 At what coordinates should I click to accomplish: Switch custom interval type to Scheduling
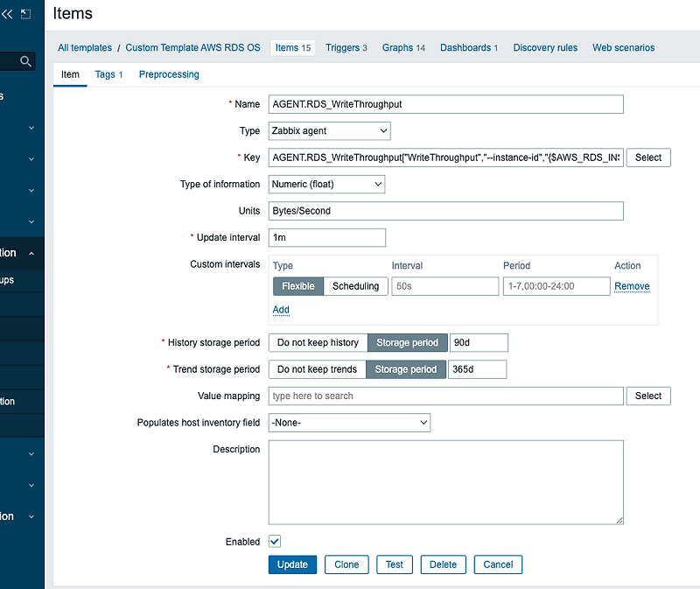pos(355,286)
